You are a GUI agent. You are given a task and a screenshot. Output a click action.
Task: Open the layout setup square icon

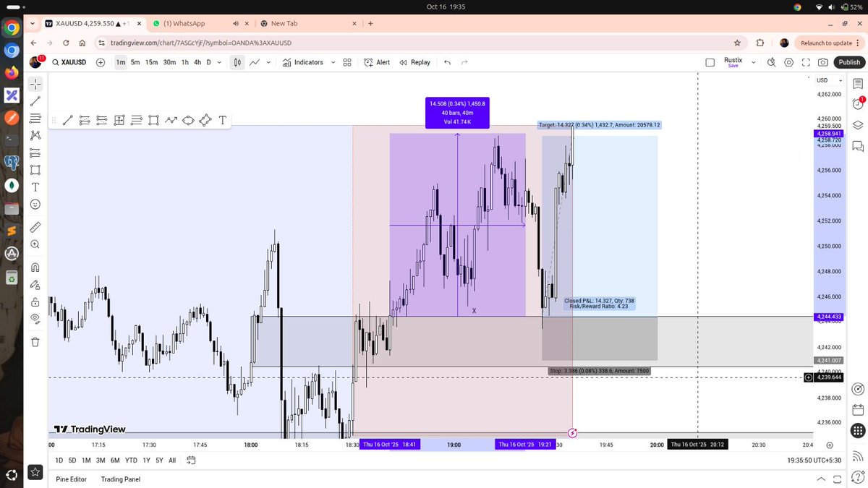[x=710, y=62]
